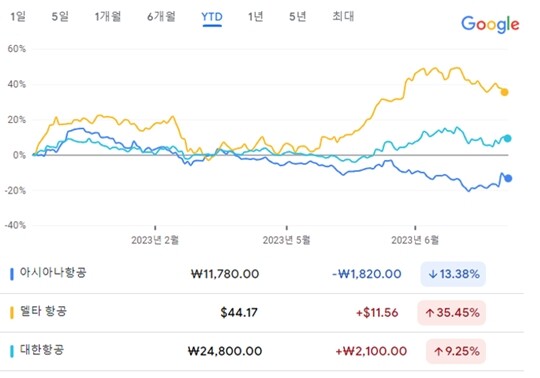Click the yellow color bar beside 델타 항공
This screenshot has width=540, height=378.
[x=12, y=313]
